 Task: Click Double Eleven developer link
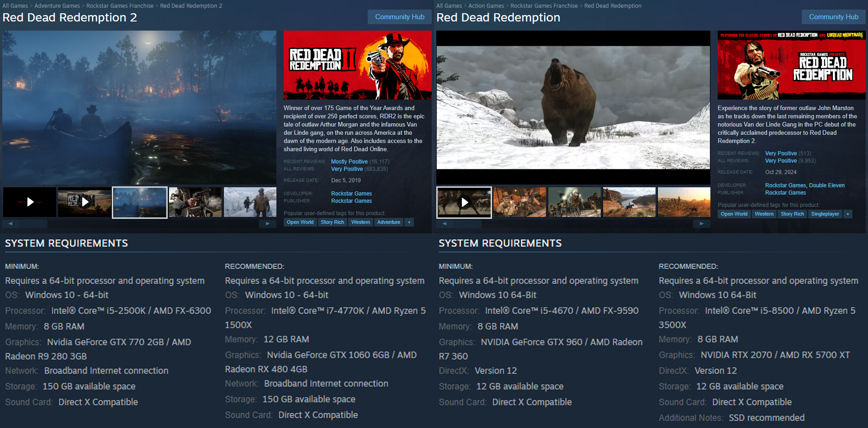pyautogui.click(x=827, y=185)
